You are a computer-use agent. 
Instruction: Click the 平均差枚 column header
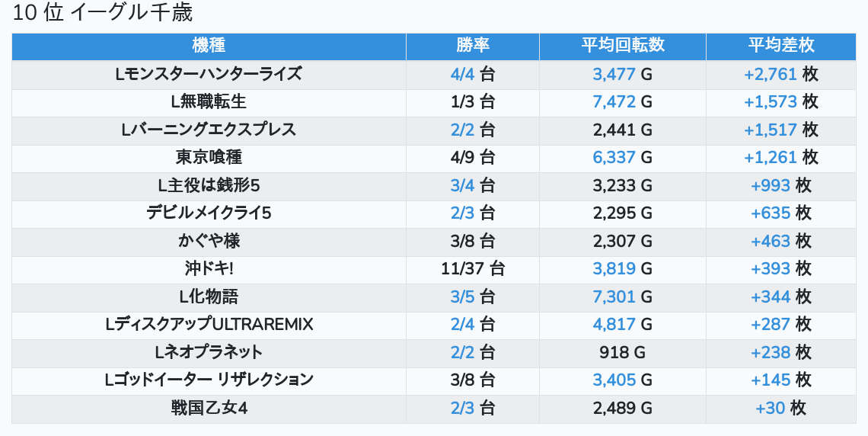[780, 46]
